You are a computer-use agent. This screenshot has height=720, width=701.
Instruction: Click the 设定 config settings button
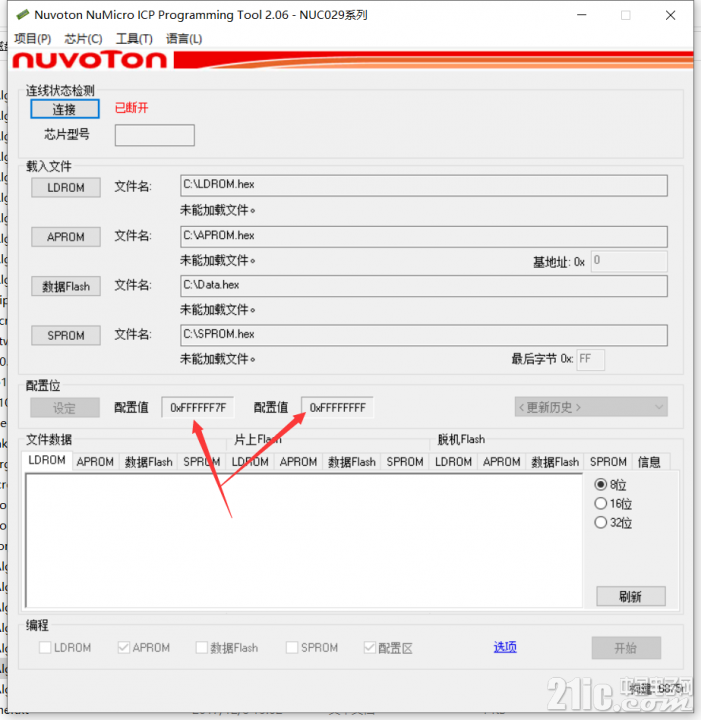(65, 408)
